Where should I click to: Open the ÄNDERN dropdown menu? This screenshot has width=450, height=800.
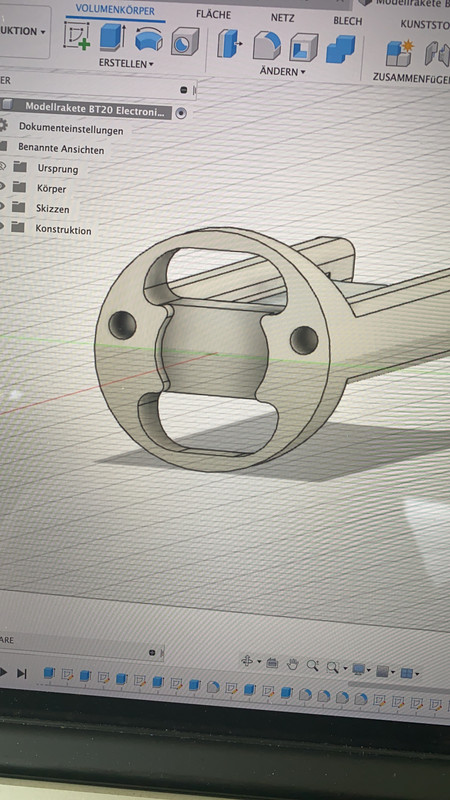click(x=282, y=71)
